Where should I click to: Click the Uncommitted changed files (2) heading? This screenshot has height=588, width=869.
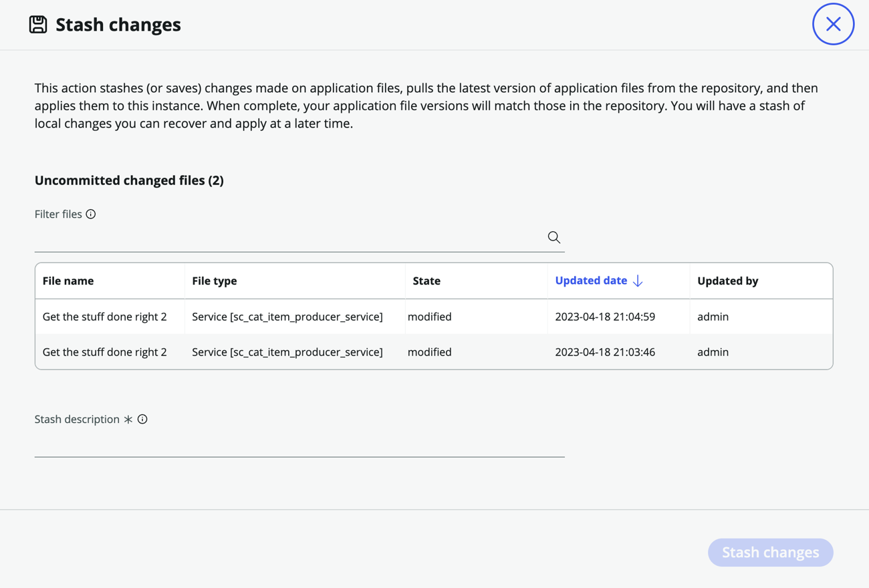coord(129,180)
